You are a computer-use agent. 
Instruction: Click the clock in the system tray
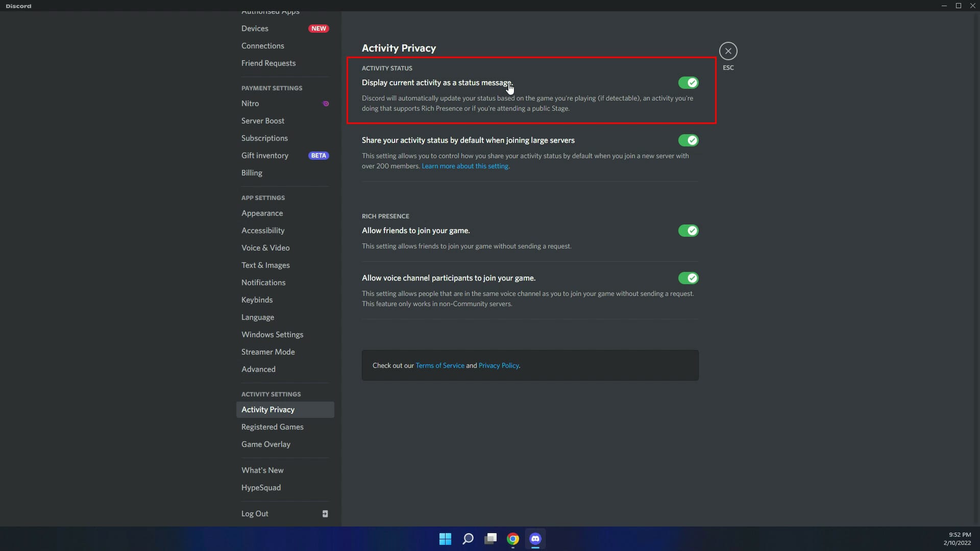pos(958,538)
